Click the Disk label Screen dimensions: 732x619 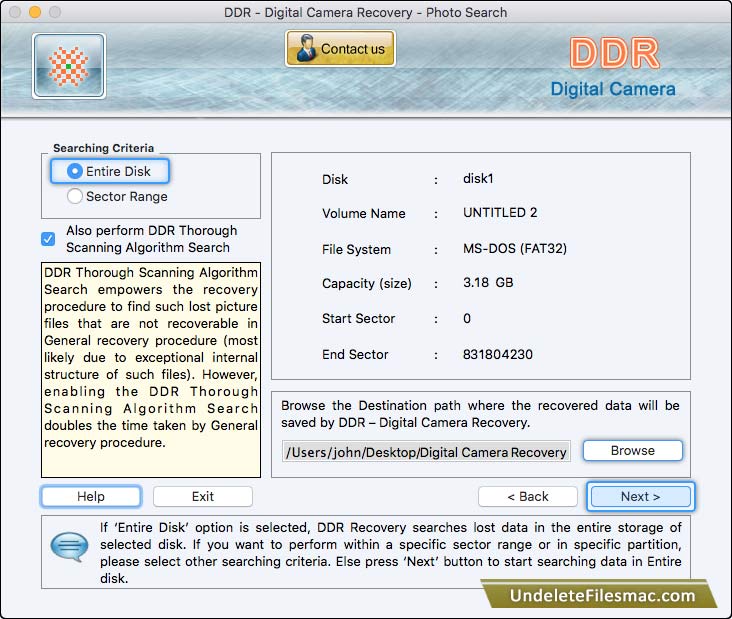click(335, 179)
